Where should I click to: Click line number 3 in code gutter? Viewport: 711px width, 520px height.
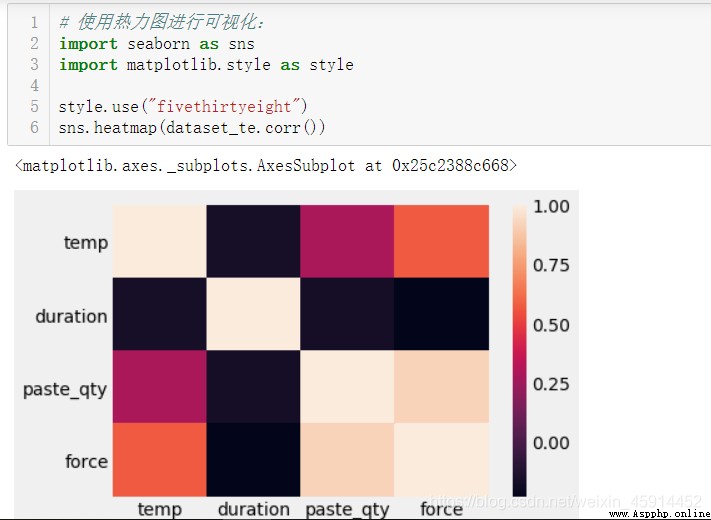pyautogui.click(x=34, y=64)
